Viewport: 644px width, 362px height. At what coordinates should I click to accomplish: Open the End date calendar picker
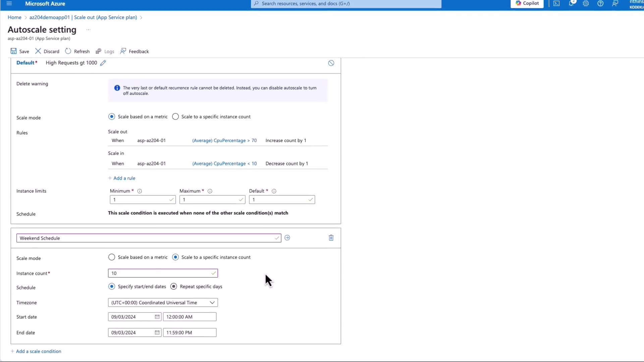[157, 333]
